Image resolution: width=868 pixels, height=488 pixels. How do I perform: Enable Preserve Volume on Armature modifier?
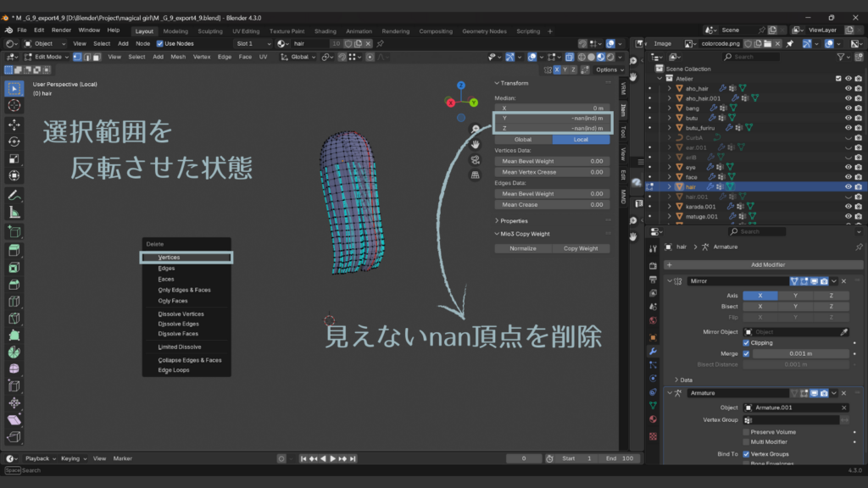point(746,432)
